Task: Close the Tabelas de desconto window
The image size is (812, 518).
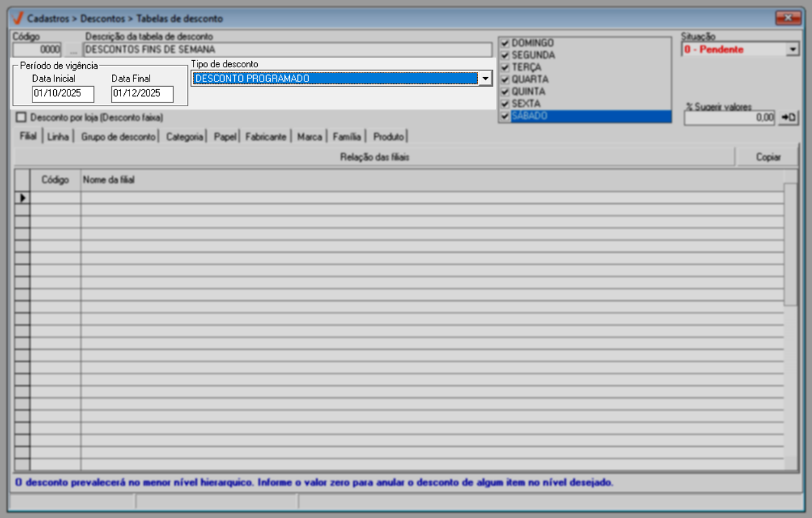Action: pyautogui.click(x=788, y=18)
